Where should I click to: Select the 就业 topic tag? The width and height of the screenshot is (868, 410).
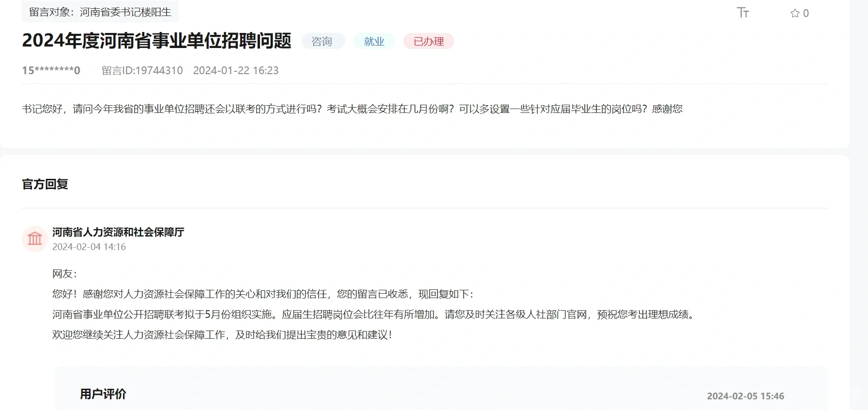click(374, 41)
